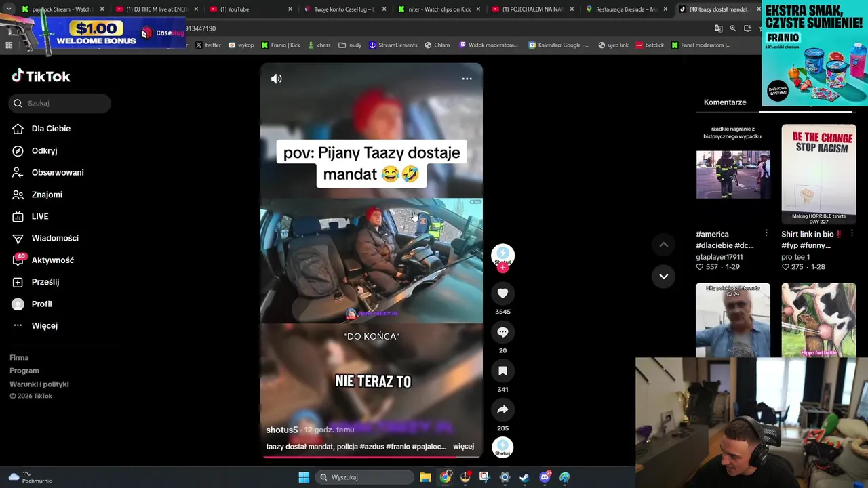Screen dimensions: 868x488
Task: Open the Kalendarz Google bookmark
Action: (559, 45)
